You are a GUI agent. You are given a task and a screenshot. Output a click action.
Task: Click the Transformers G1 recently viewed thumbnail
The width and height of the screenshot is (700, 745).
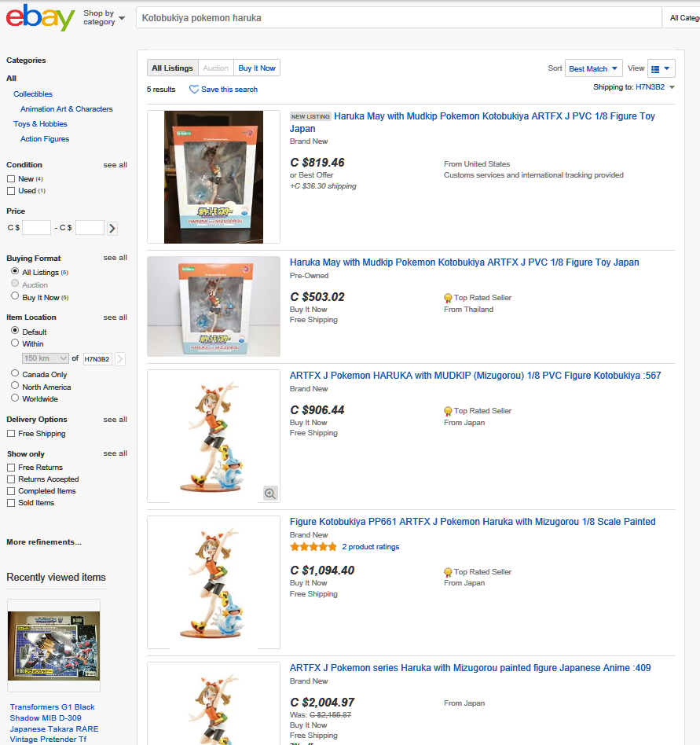53,645
